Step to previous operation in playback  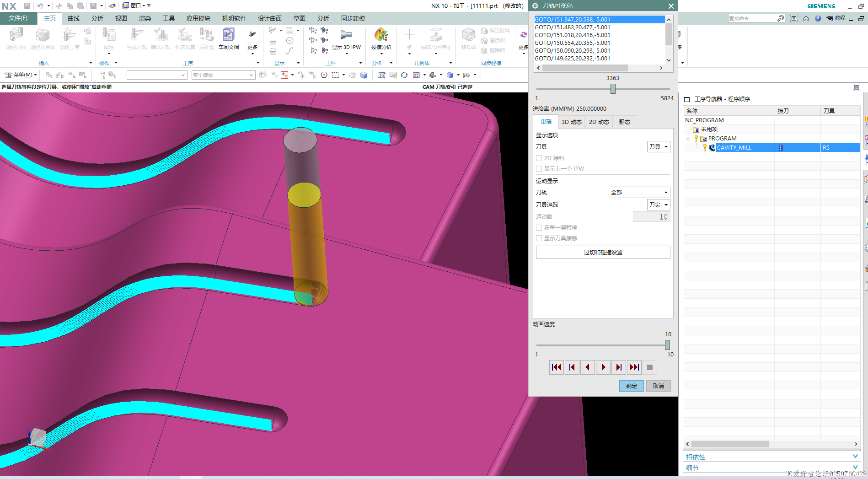tap(572, 367)
